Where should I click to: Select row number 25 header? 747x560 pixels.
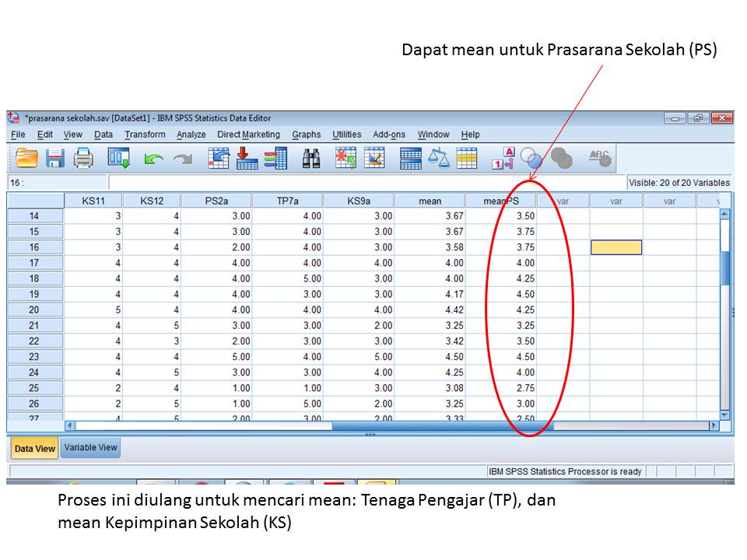pyautogui.click(x=34, y=387)
